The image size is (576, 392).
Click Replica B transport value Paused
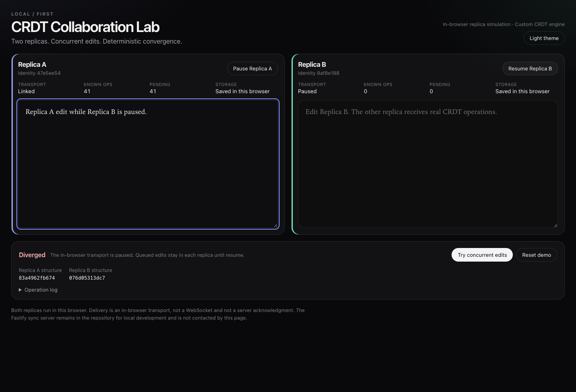307,91
